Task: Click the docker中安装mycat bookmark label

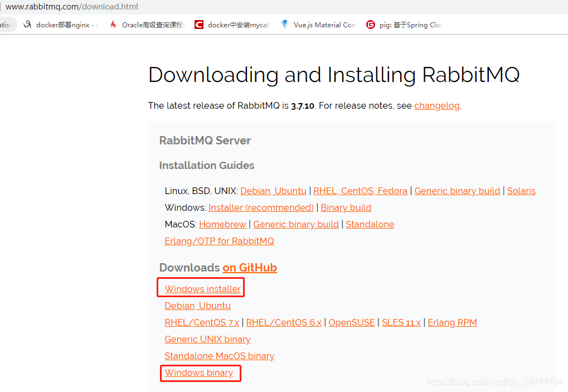Action: (239, 25)
